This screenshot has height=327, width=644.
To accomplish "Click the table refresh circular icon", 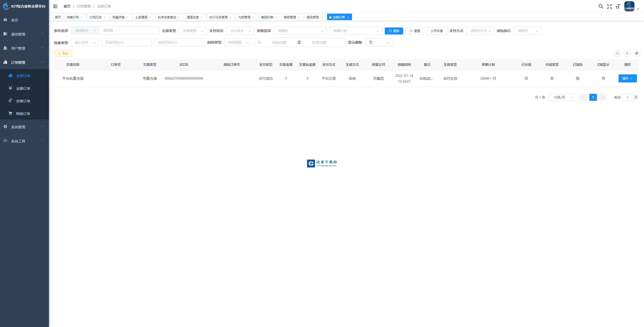I will (627, 53).
